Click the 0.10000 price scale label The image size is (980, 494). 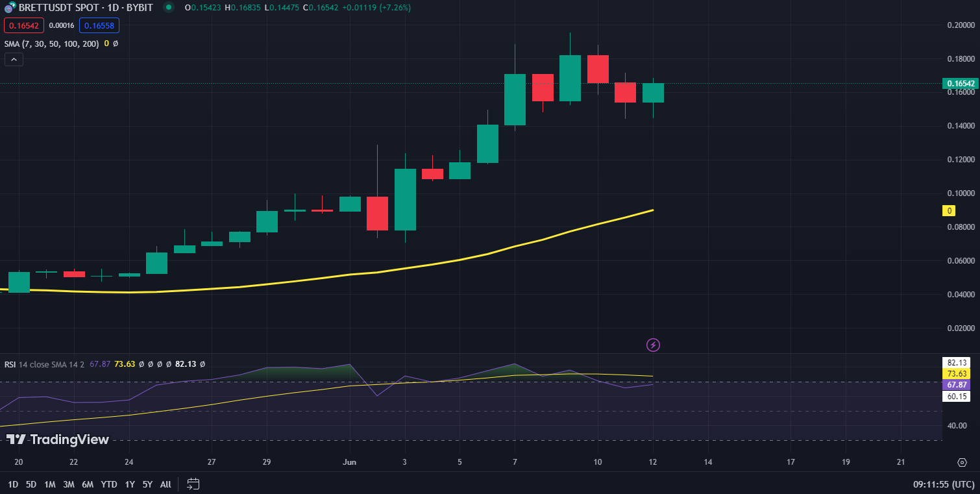[x=960, y=193]
